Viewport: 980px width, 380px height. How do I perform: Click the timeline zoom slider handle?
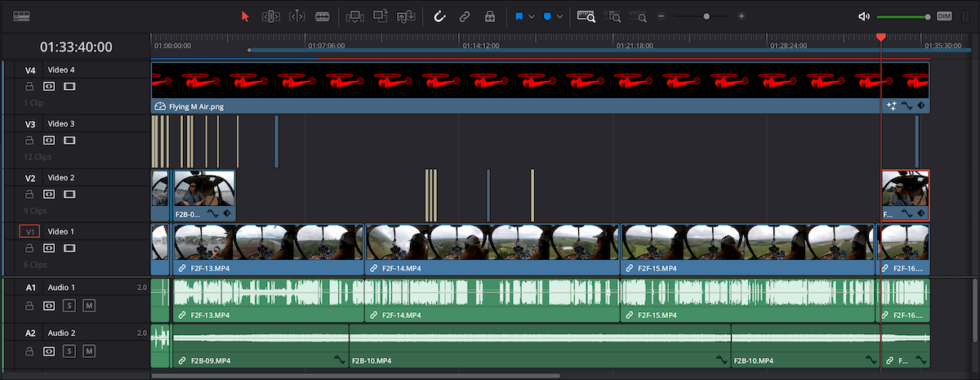click(x=706, y=16)
